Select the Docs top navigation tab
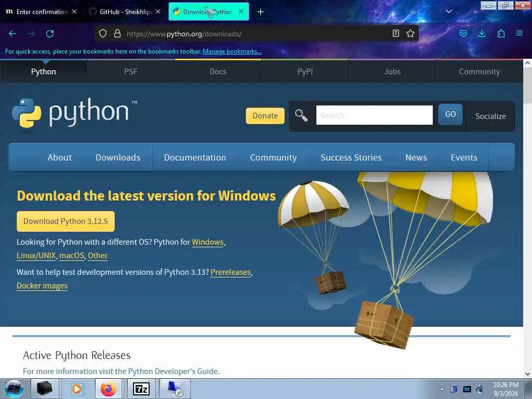Viewport: 532px width, 399px height. tap(218, 72)
